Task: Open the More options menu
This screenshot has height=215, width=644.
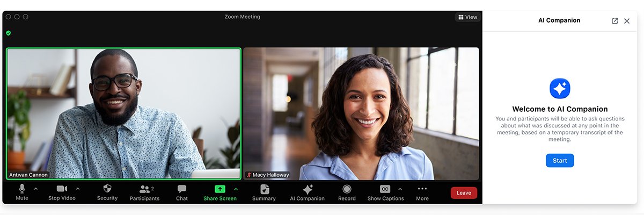Action: tap(422, 192)
